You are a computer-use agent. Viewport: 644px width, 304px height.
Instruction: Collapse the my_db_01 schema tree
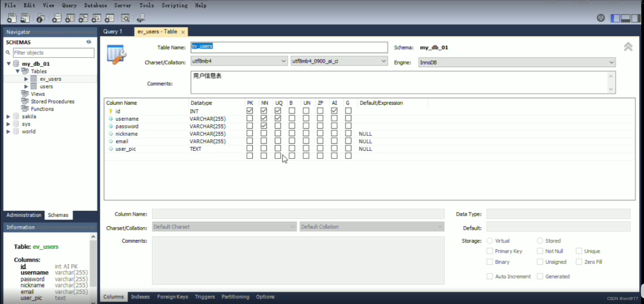click(x=8, y=64)
